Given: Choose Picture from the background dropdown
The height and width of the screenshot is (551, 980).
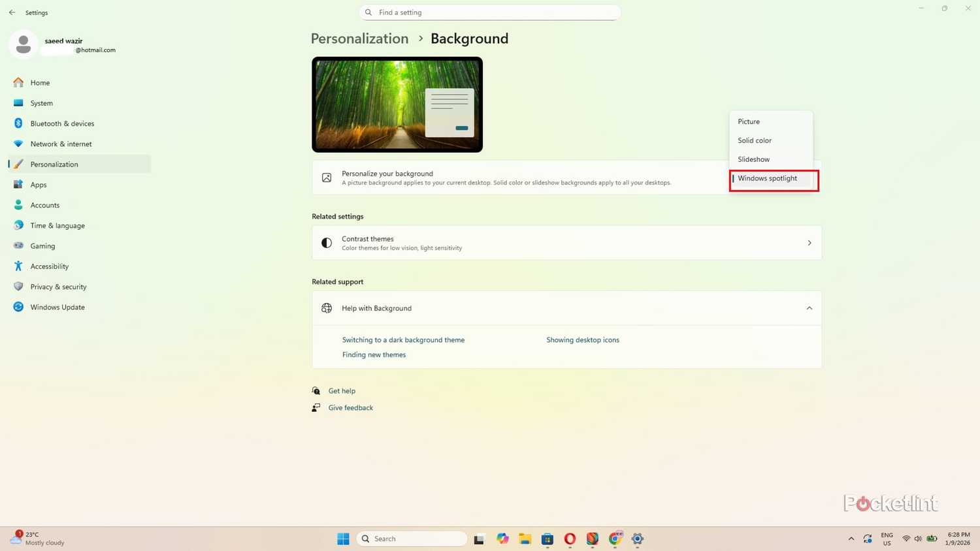Looking at the screenshot, I should pyautogui.click(x=748, y=121).
